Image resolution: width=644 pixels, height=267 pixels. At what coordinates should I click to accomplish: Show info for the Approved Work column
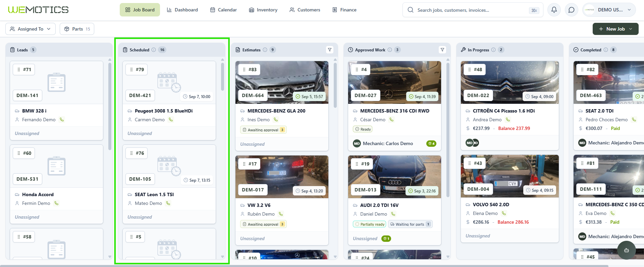point(390,50)
